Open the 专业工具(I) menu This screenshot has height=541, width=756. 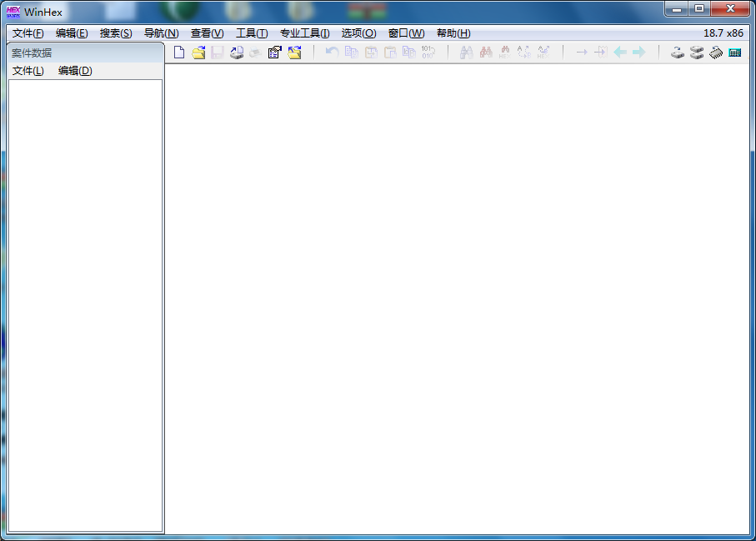click(304, 33)
